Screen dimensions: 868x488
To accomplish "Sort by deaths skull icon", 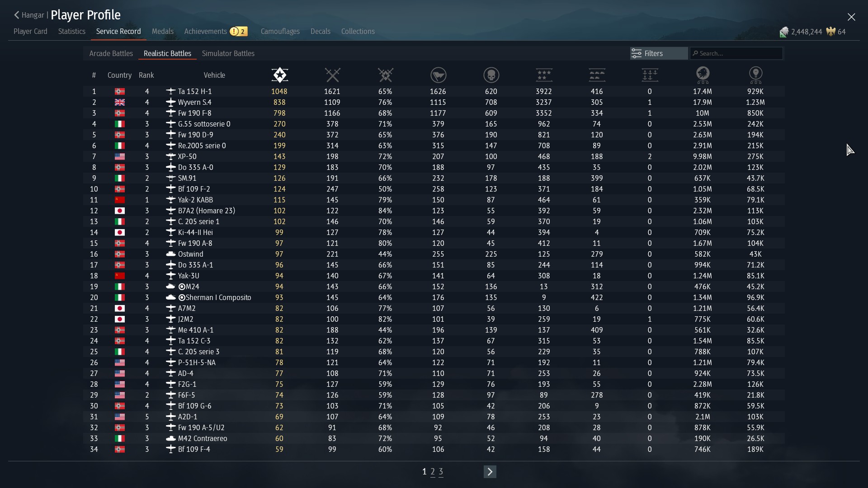I will pos(491,75).
